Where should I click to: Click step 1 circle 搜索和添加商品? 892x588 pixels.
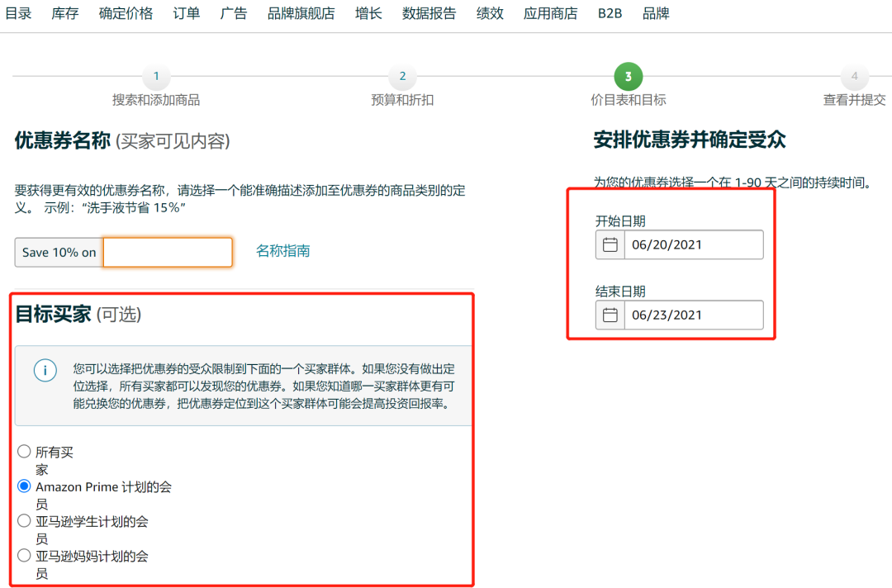click(x=156, y=75)
